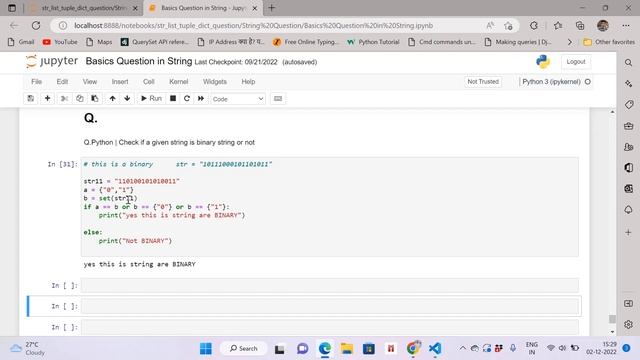Click the Logout button
The image size is (640, 360).
click(x=576, y=62)
